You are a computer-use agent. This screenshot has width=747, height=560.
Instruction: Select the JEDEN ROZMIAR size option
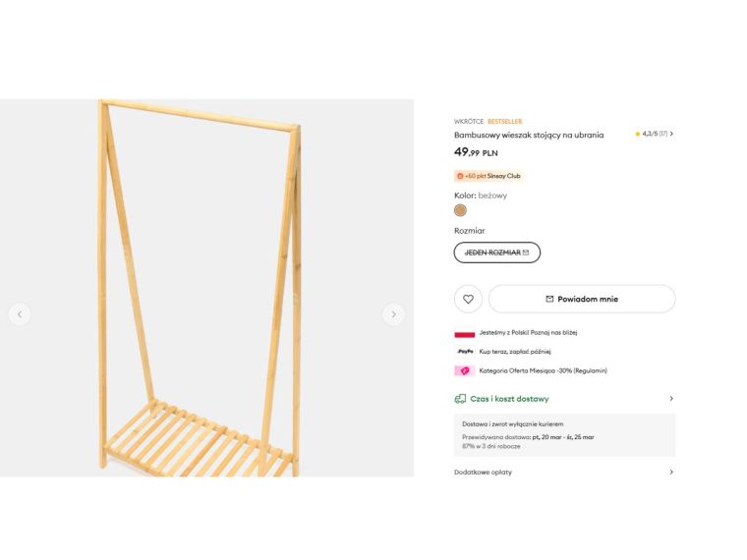(x=496, y=252)
